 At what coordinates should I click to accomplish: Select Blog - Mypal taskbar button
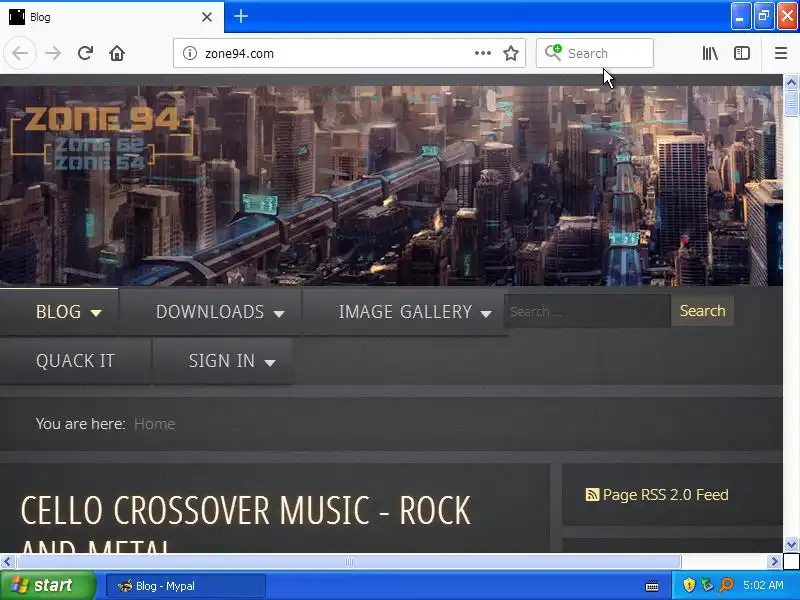pyautogui.click(x=186, y=586)
